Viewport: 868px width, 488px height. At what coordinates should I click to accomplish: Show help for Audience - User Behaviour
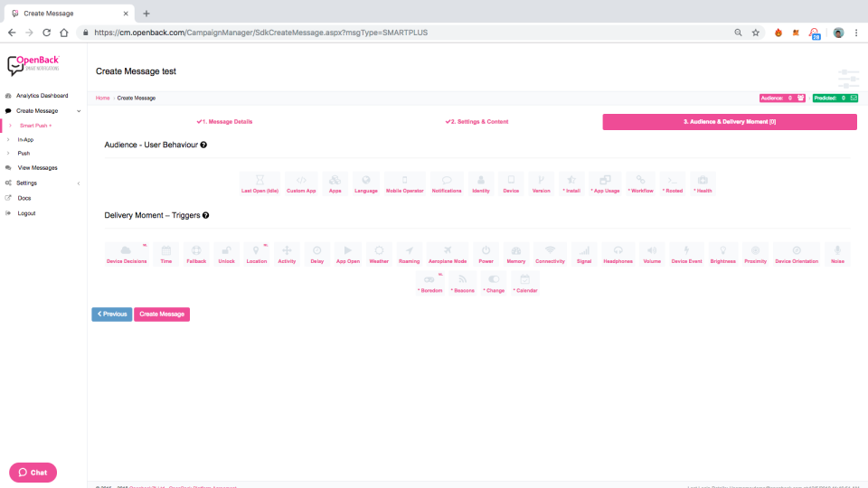pos(203,145)
